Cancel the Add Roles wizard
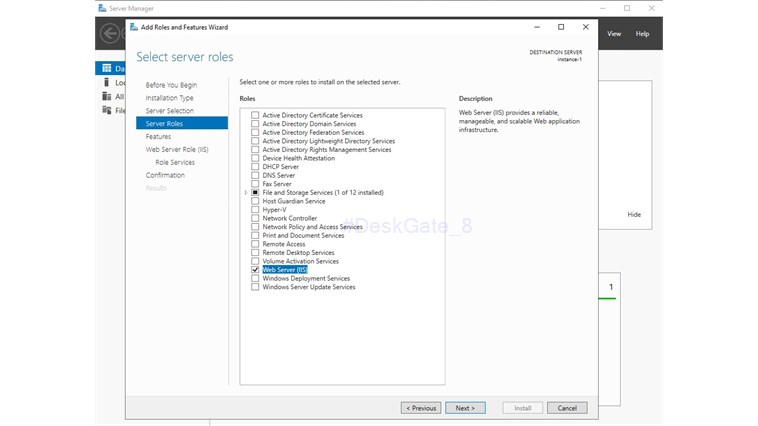Viewport: 758px width, 426px height. [x=567, y=408]
